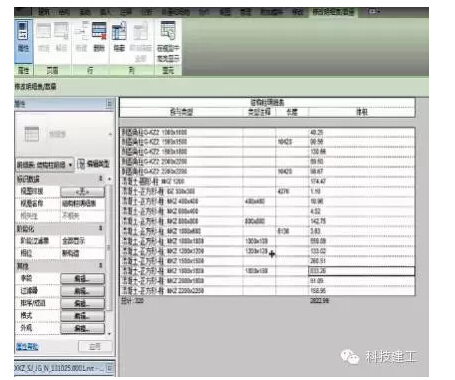
Task: Click scroll-up arrow of properties list
Action: [109, 179]
